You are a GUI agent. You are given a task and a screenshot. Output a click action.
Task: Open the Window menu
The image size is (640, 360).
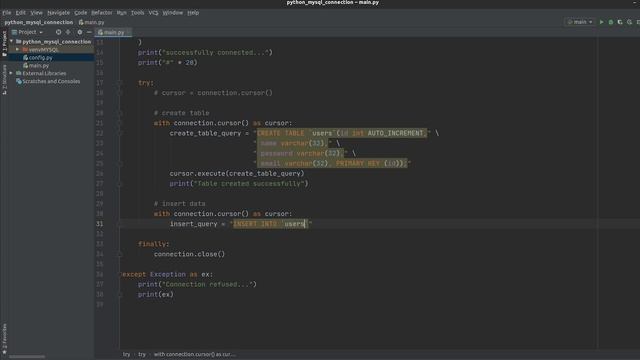(173, 13)
